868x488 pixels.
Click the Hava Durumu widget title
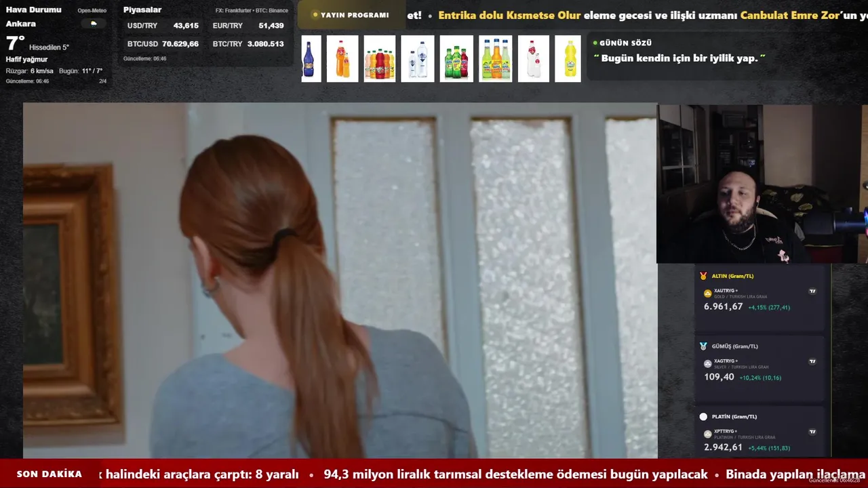point(33,9)
